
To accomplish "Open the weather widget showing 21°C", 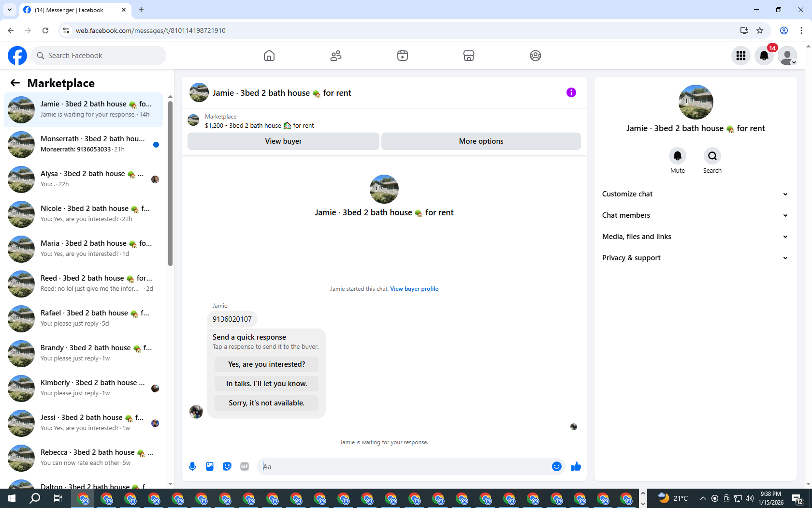I will click(x=673, y=498).
